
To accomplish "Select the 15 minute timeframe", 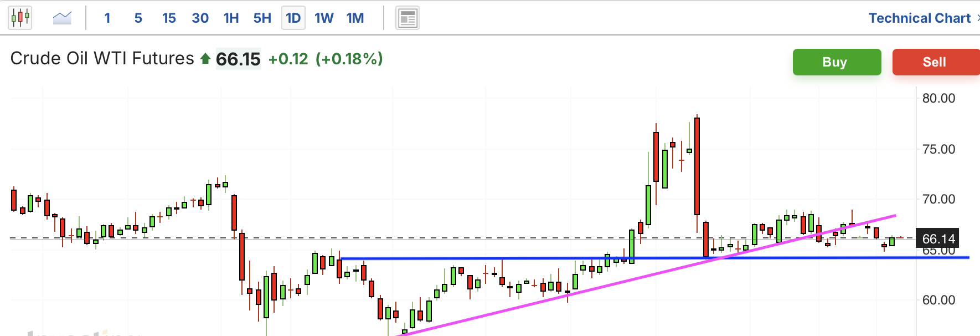I will pyautogui.click(x=169, y=18).
